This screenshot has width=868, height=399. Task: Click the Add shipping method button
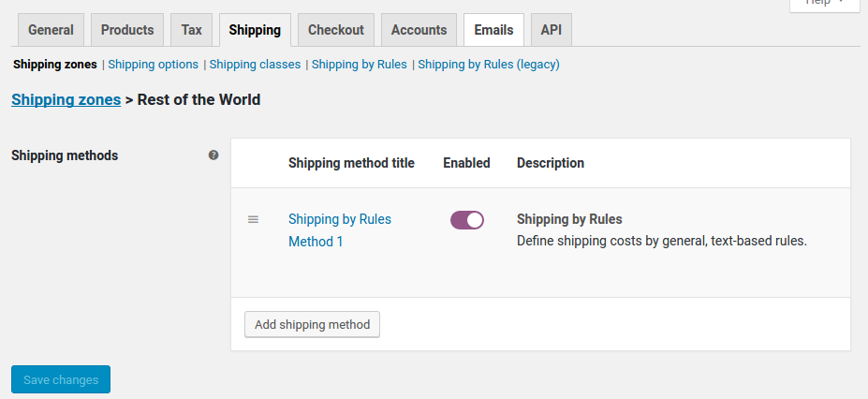(x=312, y=325)
